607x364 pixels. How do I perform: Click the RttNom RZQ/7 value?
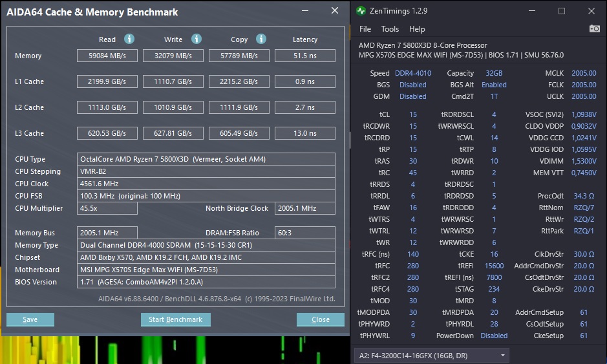[x=584, y=208]
